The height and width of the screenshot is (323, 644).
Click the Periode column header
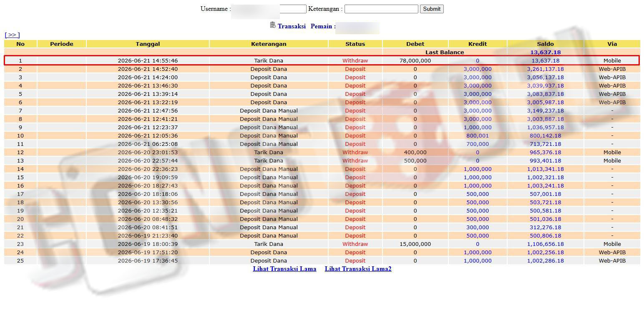pyautogui.click(x=62, y=44)
